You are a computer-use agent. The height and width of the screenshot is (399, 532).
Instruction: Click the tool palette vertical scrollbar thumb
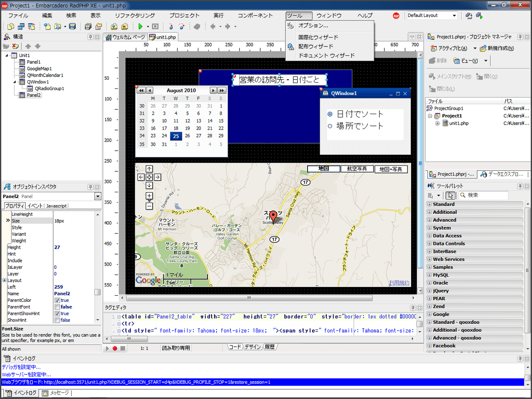tap(527, 270)
